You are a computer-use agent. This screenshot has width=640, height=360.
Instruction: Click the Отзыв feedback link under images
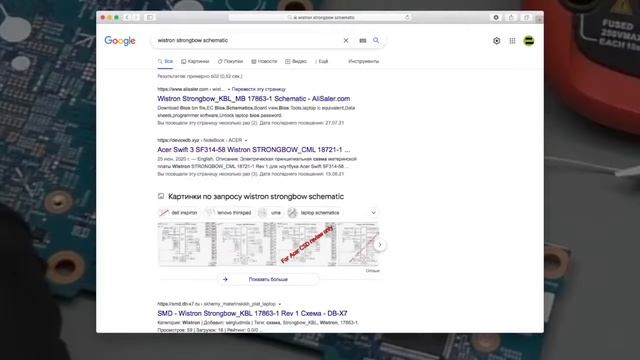click(x=373, y=271)
